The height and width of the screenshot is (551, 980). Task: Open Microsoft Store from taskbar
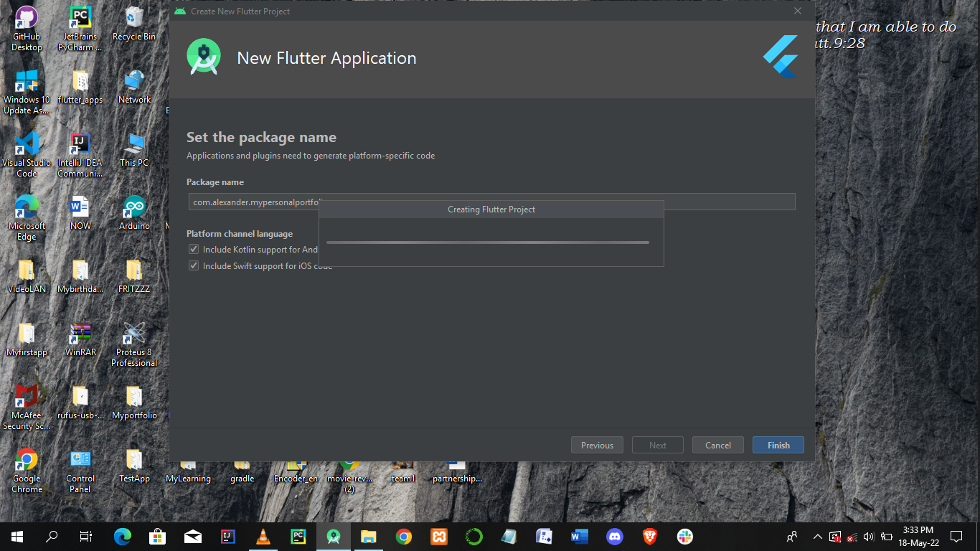point(157,536)
